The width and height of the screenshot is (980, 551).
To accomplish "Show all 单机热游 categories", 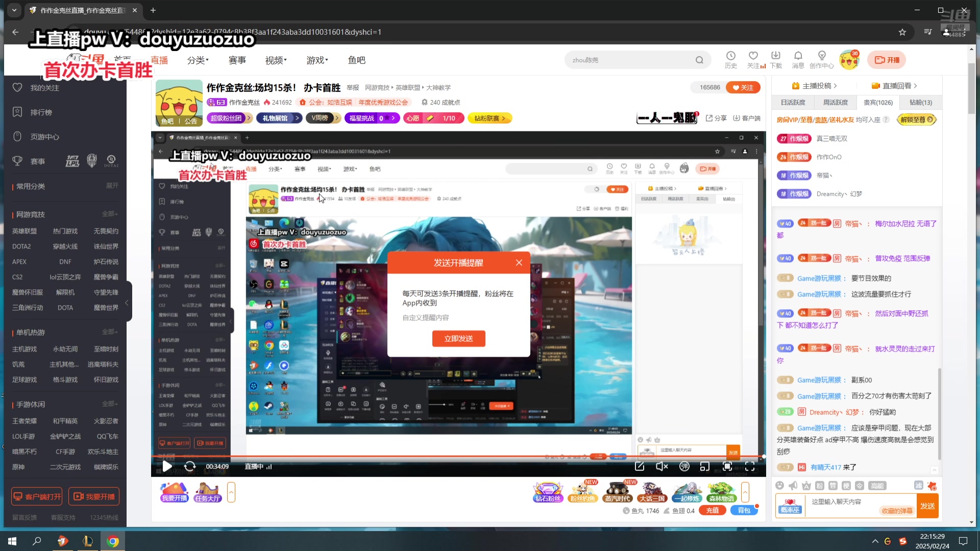I will coord(110,332).
